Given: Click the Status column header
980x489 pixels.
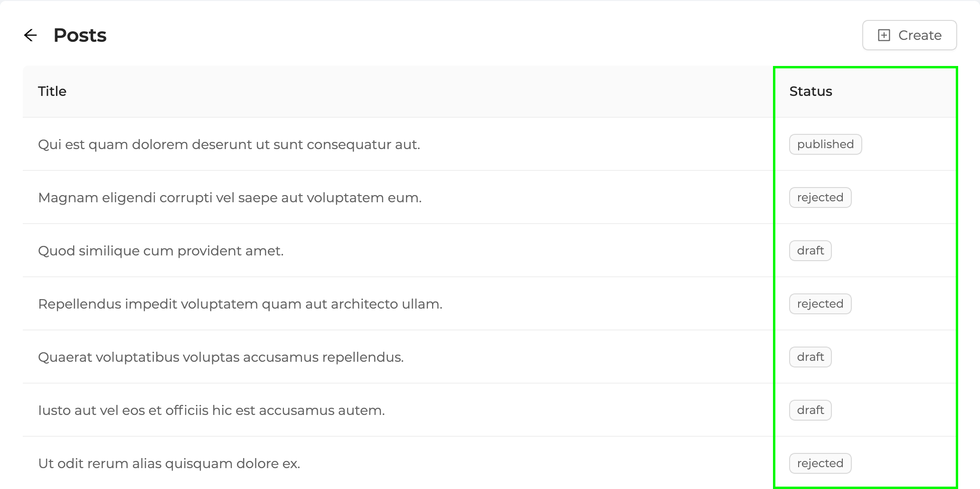Looking at the screenshot, I should click(810, 91).
